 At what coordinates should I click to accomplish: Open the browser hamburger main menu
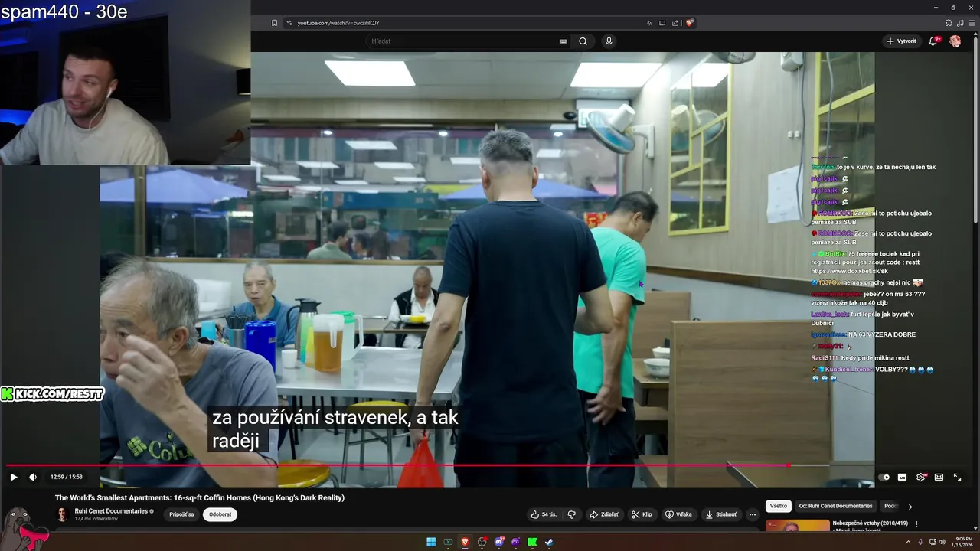point(970,23)
